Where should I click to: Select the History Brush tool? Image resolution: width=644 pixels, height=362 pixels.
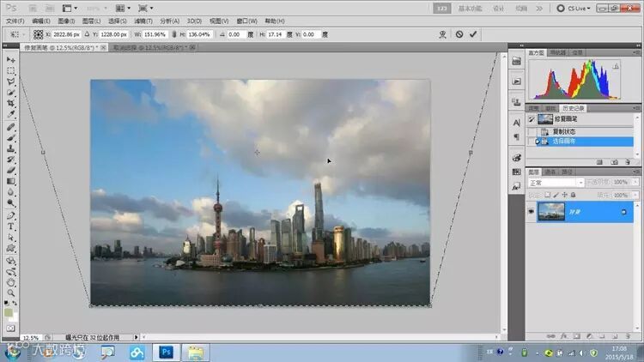tap(10, 160)
